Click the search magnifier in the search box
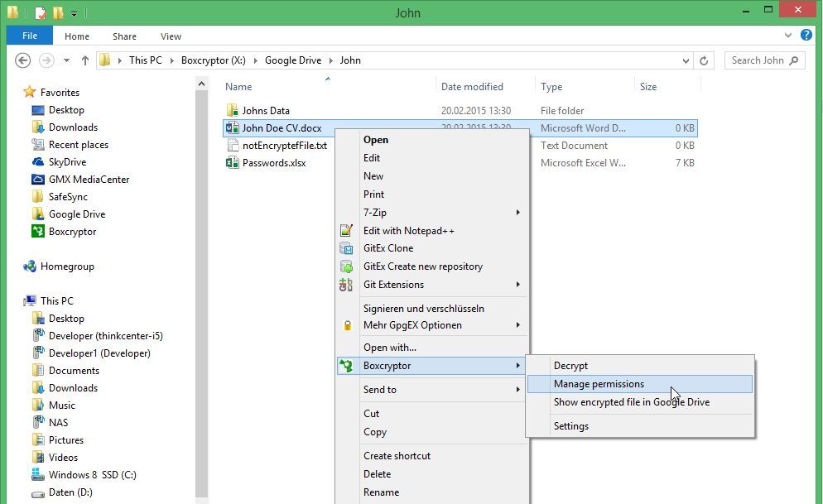 [792, 60]
